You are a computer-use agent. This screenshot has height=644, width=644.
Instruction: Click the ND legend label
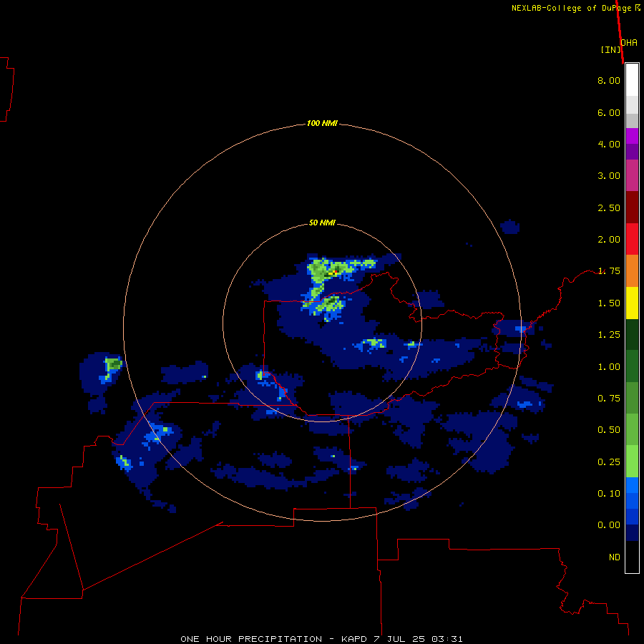(615, 557)
